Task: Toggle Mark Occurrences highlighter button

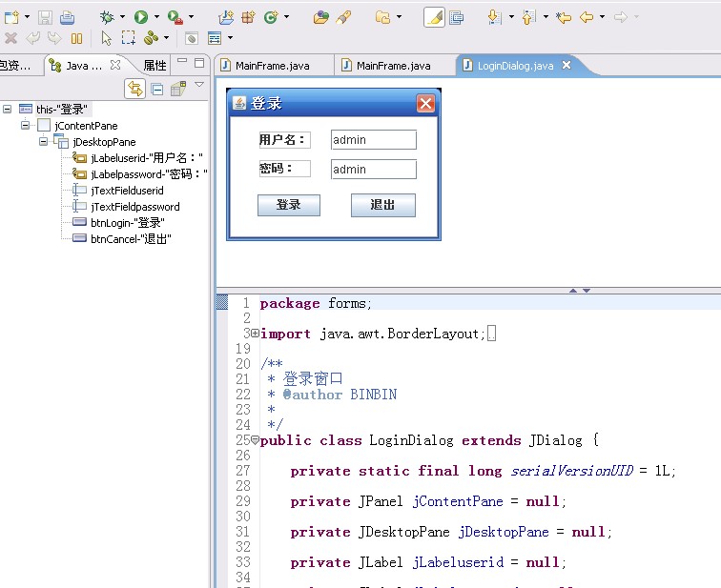Action: click(434, 17)
